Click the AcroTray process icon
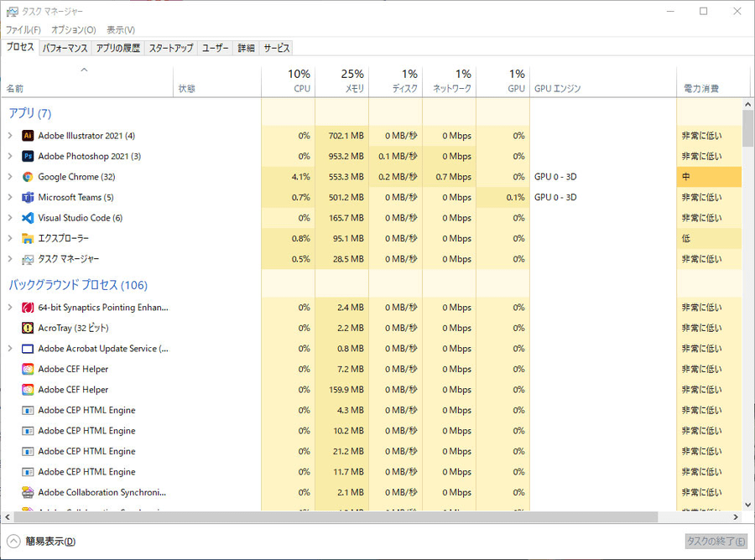The height and width of the screenshot is (560, 755). pos(28,328)
